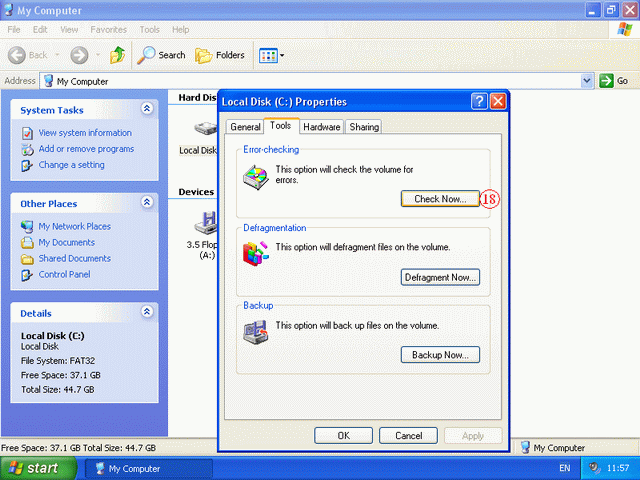Open Shared Documents link

coord(75,258)
